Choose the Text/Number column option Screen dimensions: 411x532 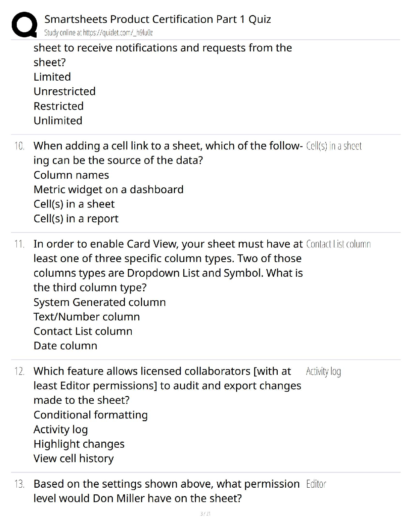coord(87,317)
